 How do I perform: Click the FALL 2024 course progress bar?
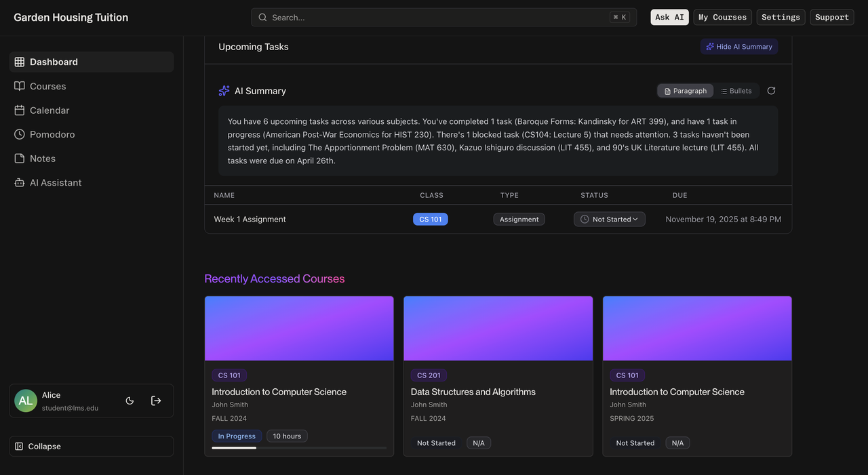click(x=299, y=448)
